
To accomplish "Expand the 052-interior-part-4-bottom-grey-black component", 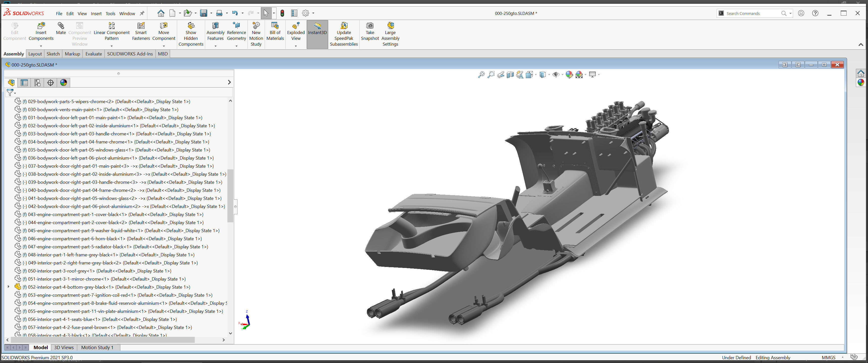I will (8, 287).
